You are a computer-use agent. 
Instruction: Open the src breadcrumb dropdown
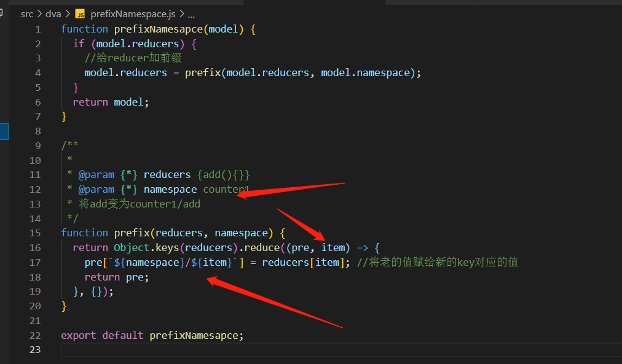[27, 13]
